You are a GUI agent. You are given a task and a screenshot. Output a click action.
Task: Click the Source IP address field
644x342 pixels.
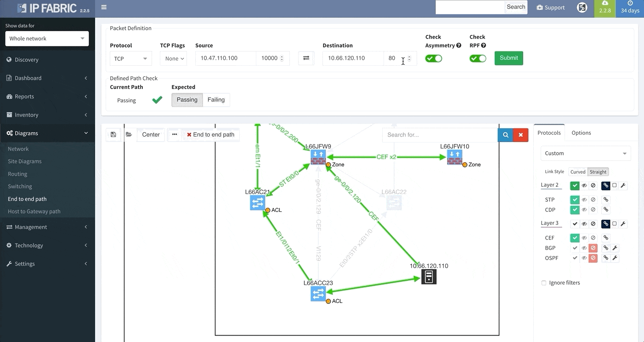tap(226, 58)
